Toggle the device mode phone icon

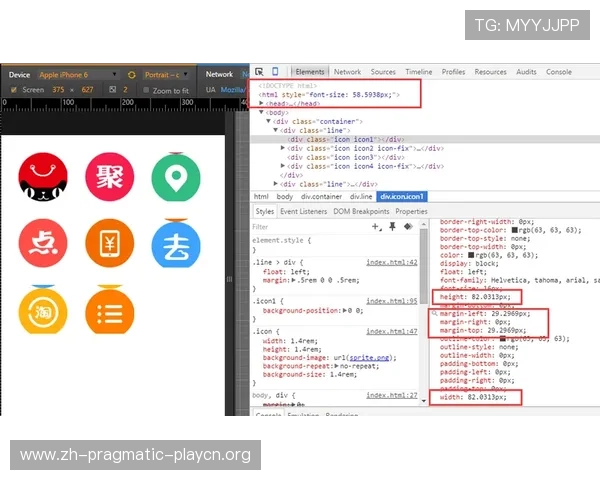click(275, 71)
